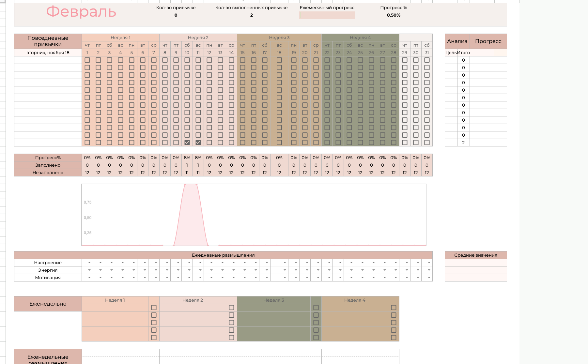Click the 0,50% progress percent value
The width and height of the screenshot is (588, 364).
pos(393,15)
